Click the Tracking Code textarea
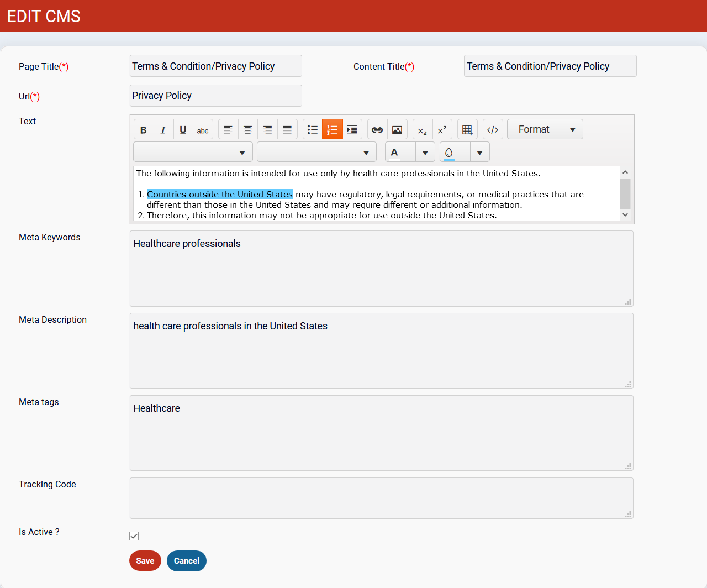This screenshot has height=588, width=707. tap(382, 498)
